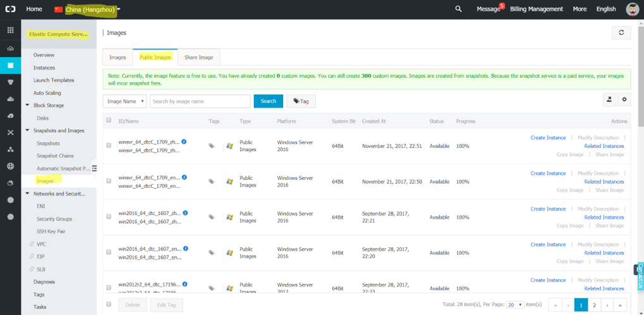Click Windows logo in win2016_64_dtc_1607_en row
This screenshot has width=644, height=315.
coord(230,252)
